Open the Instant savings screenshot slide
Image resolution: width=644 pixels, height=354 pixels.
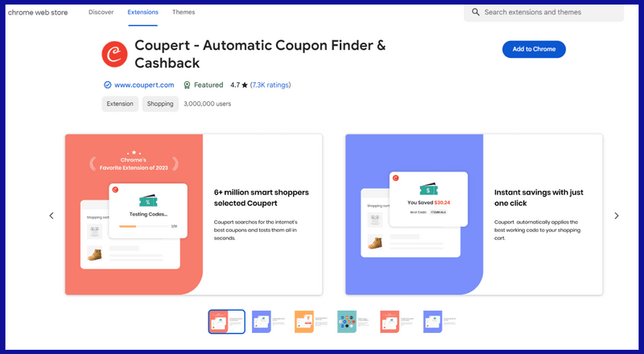coord(474,215)
